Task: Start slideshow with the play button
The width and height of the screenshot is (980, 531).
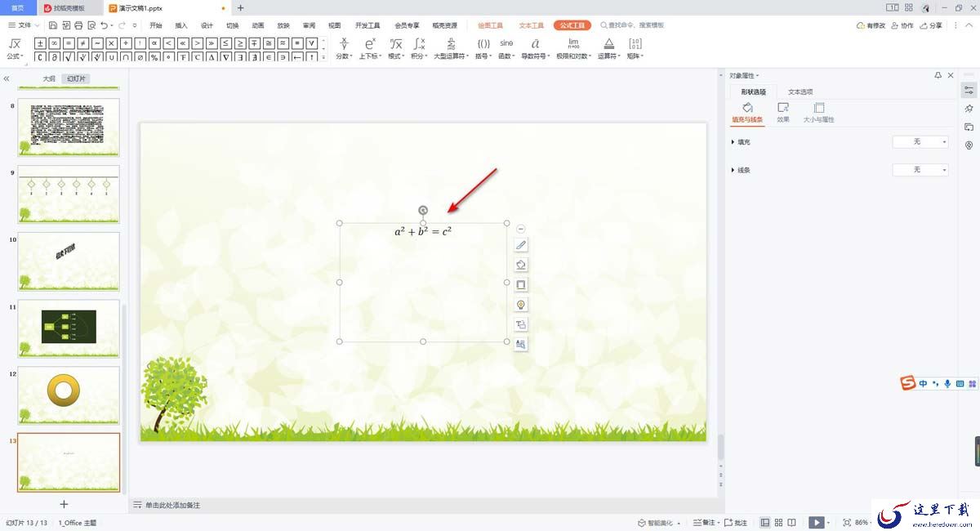Action: pyautogui.click(x=816, y=522)
